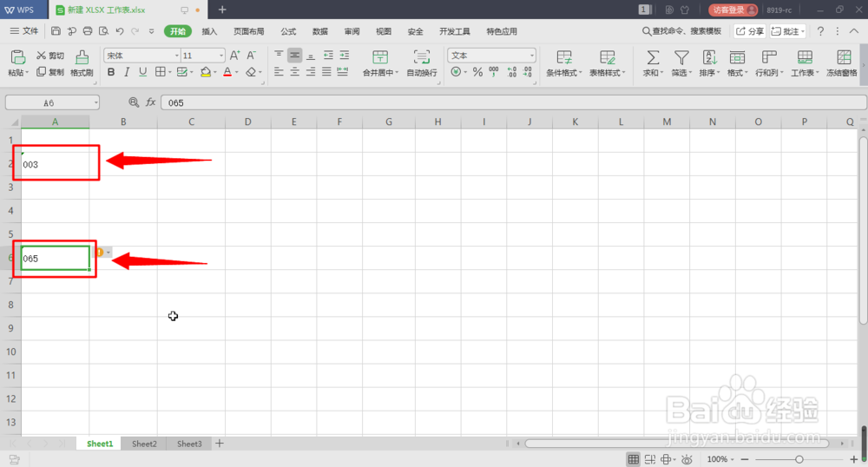This screenshot has width=868, height=467.
Task: Cut selection with 剪切 scissors
Action: pos(49,56)
